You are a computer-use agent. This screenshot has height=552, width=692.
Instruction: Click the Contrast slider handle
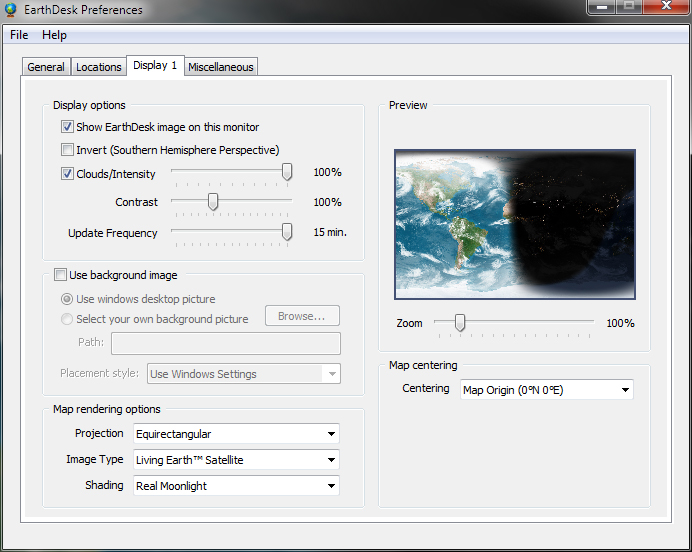(212, 202)
